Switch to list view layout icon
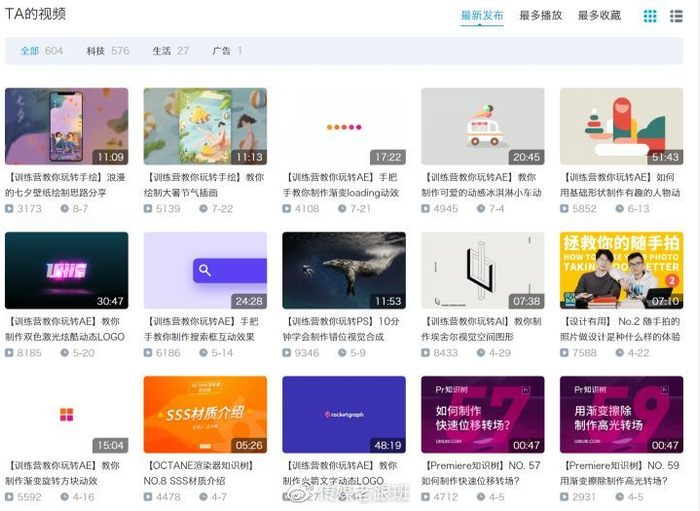The width and height of the screenshot is (700, 511). pyautogui.click(x=676, y=16)
